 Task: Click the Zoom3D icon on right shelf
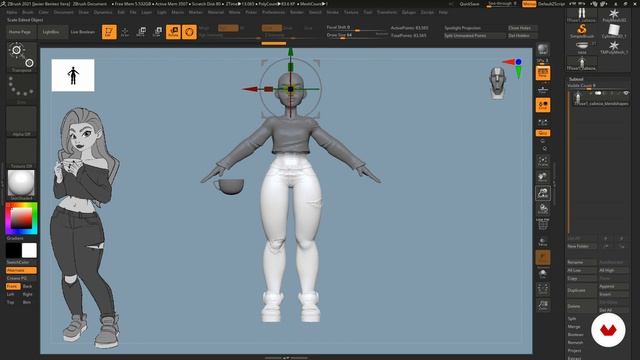click(x=543, y=193)
